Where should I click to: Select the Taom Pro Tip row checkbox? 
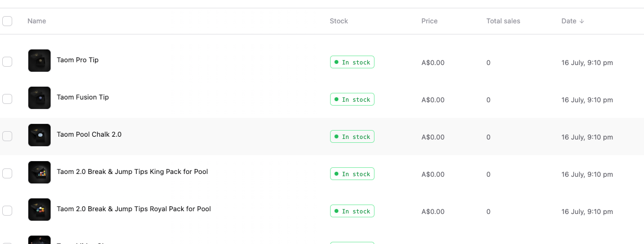[x=7, y=62]
